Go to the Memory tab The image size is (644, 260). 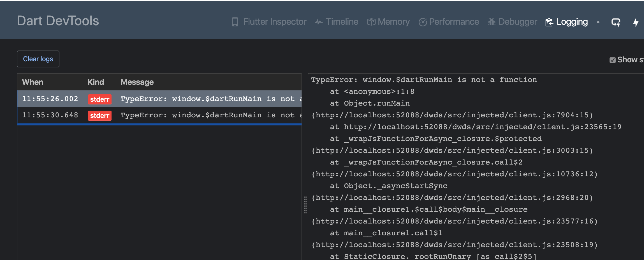click(388, 22)
